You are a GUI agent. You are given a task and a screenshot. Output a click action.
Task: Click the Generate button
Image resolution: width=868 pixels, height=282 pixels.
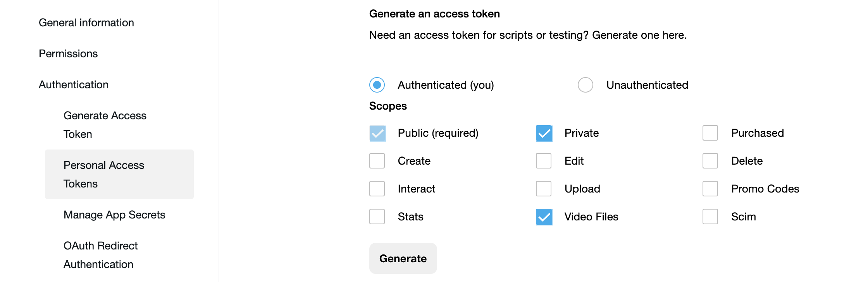pyautogui.click(x=403, y=258)
